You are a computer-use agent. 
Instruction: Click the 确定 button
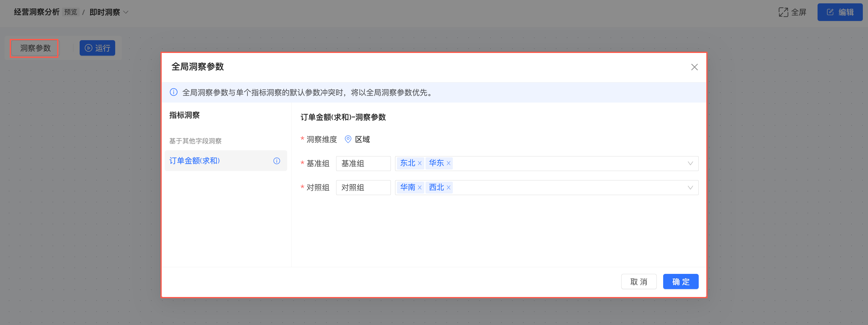(681, 281)
